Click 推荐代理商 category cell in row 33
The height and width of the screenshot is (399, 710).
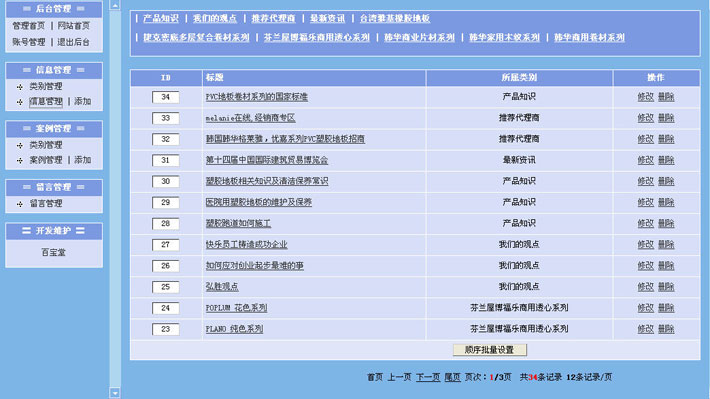click(x=519, y=118)
